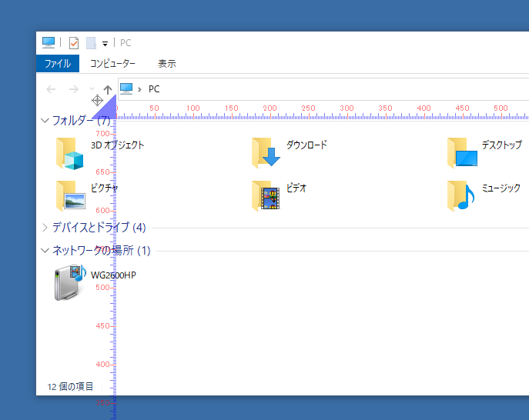The width and height of the screenshot is (529, 420).
Task: Click the Properties icon in quick access toolbar
Action: 74,43
